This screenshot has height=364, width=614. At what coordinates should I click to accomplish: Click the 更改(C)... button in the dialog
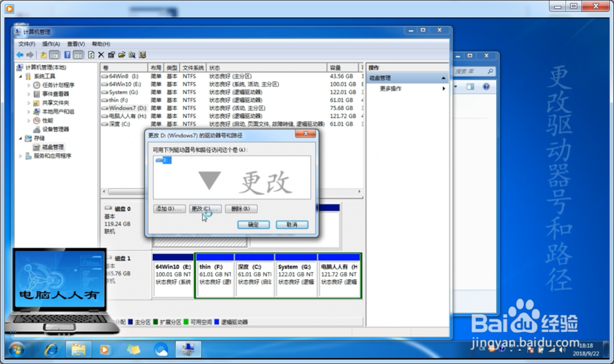coord(205,209)
